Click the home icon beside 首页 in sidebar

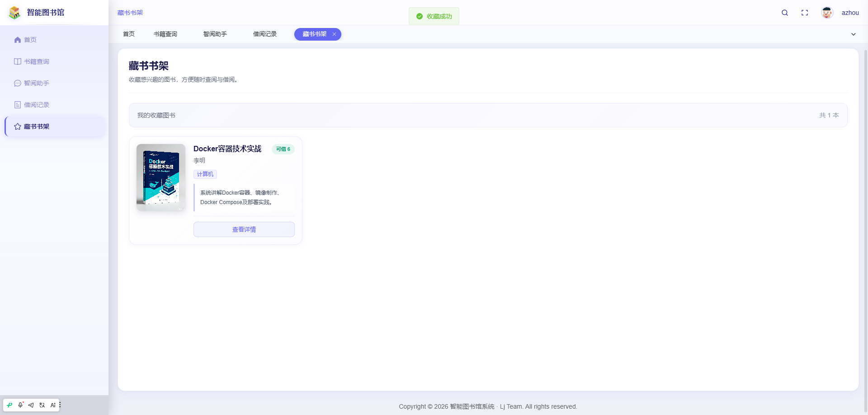[18, 40]
